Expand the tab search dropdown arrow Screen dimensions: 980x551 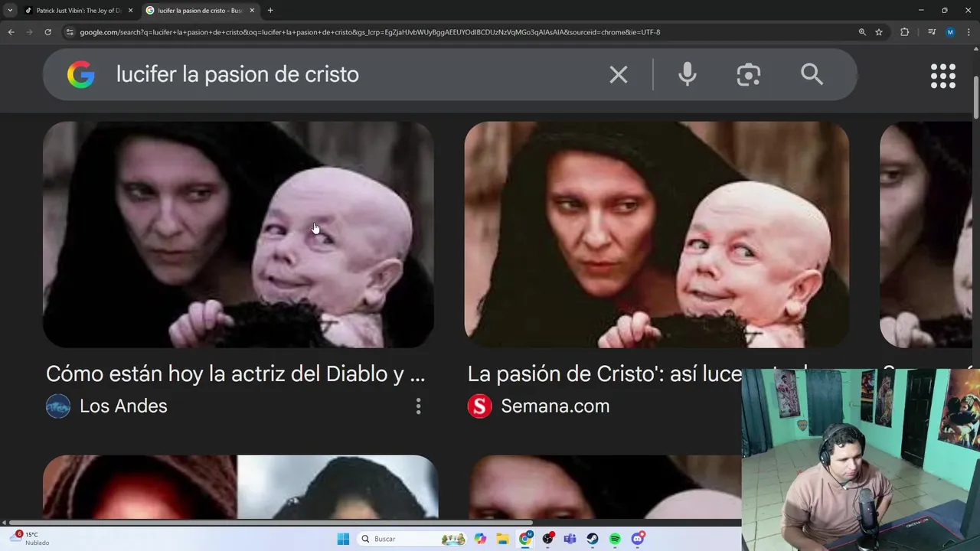10,11
